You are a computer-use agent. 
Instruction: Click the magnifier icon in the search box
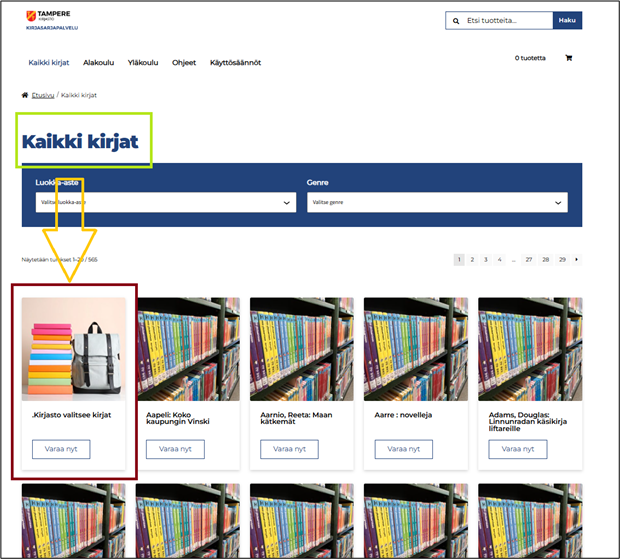pyautogui.click(x=457, y=20)
